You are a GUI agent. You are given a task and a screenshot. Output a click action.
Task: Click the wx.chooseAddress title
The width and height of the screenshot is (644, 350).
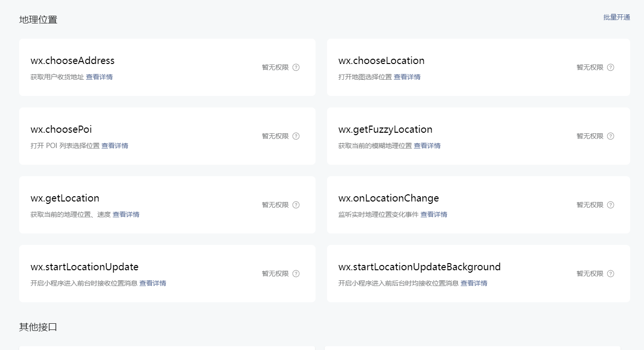click(x=73, y=61)
